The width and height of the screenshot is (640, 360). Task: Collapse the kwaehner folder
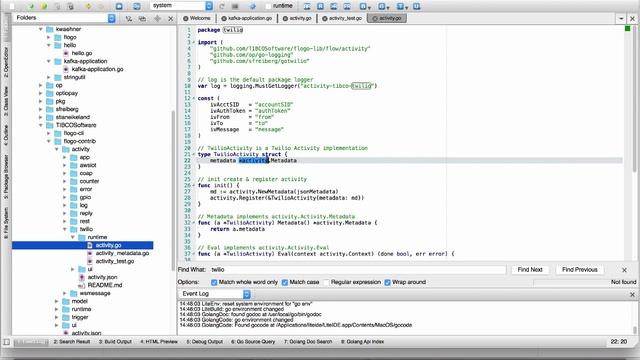point(41,29)
